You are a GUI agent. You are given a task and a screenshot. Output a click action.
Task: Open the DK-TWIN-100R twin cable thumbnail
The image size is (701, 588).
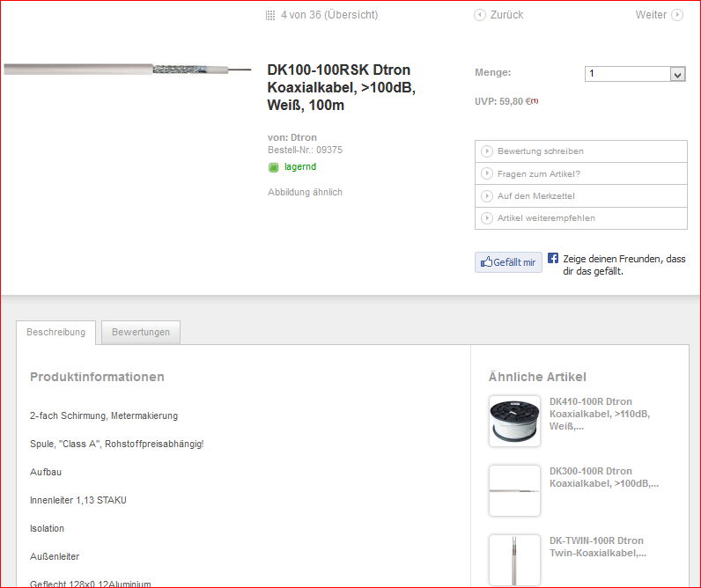514,560
